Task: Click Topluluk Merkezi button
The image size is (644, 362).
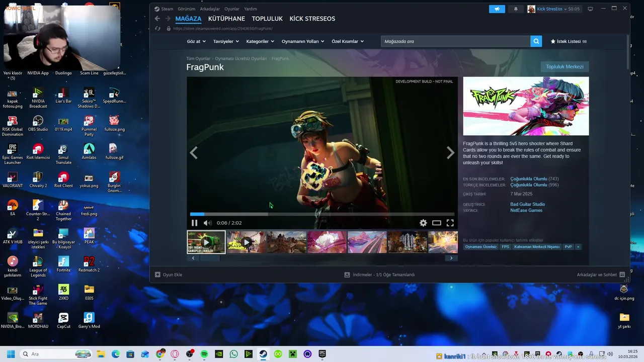Action: click(x=565, y=66)
